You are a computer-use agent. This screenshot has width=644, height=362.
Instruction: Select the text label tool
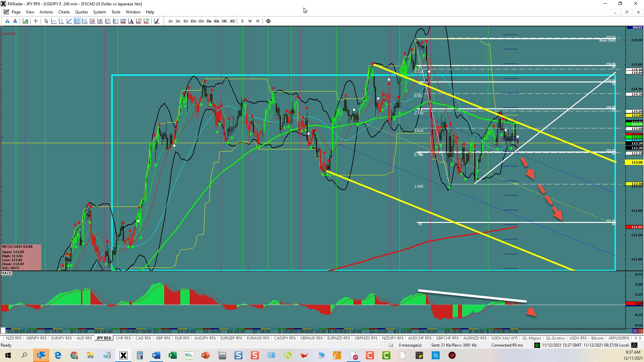point(131,21)
